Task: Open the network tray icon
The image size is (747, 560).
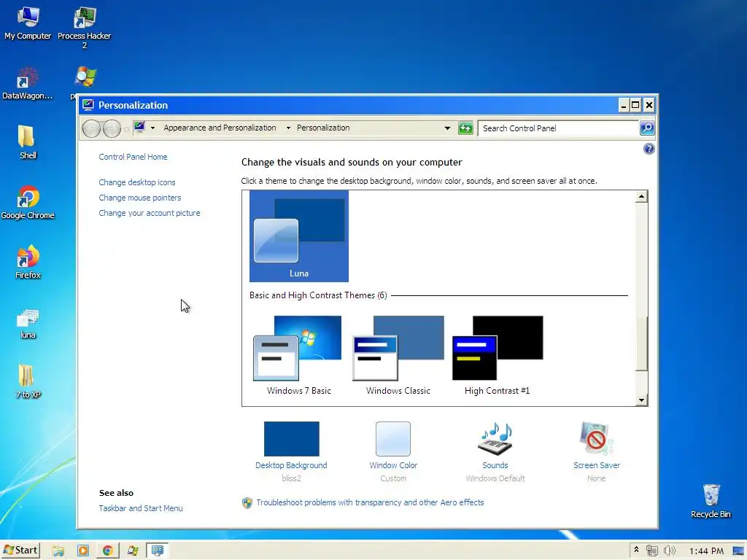Action: point(651,551)
